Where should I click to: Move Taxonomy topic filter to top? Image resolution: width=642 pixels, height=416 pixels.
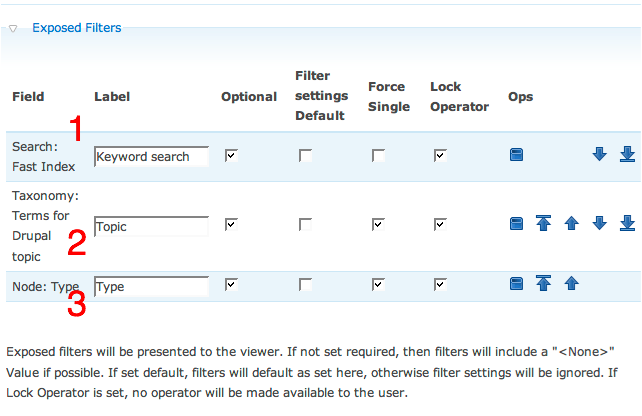pyautogui.click(x=543, y=223)
